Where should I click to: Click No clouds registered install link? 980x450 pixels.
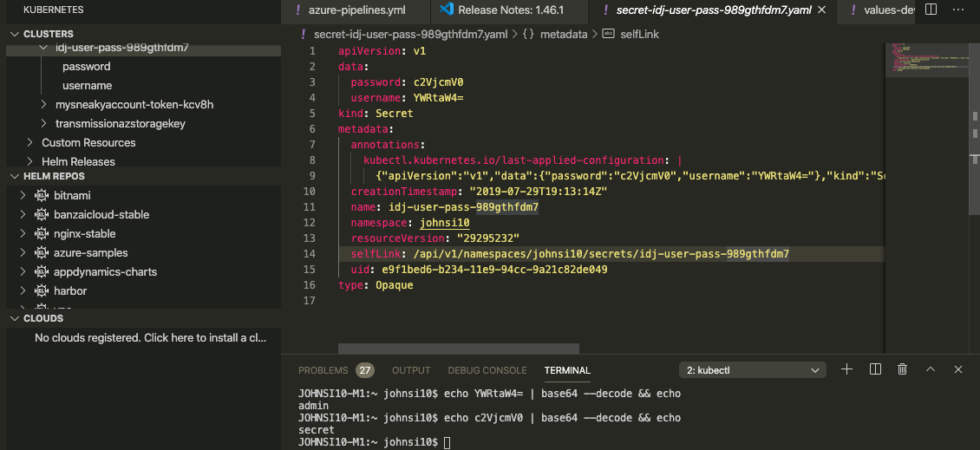pyautogui.click(x=151, y=337)
